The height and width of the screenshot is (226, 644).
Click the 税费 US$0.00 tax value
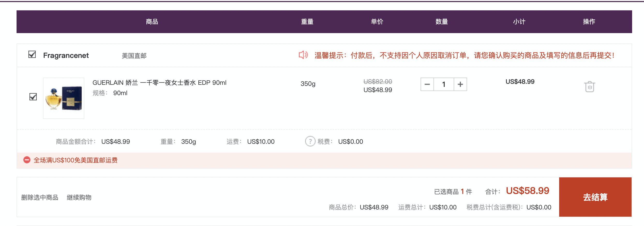point(351,142)
